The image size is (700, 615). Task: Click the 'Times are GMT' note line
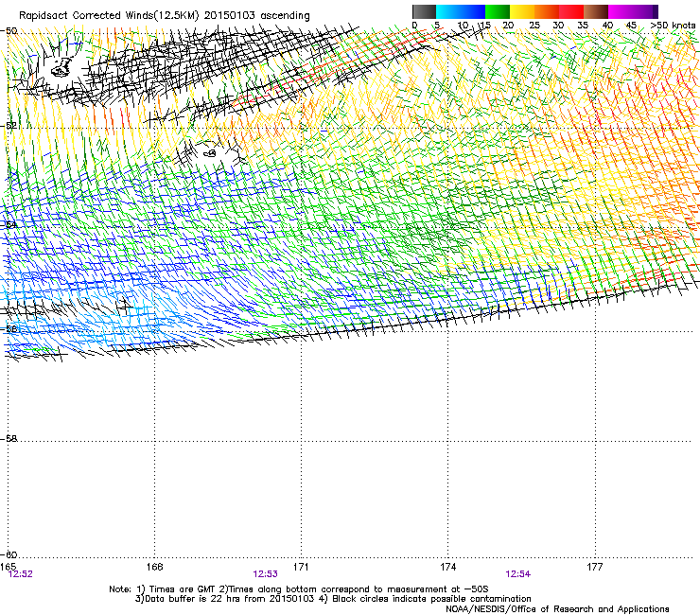click(299, 589)
